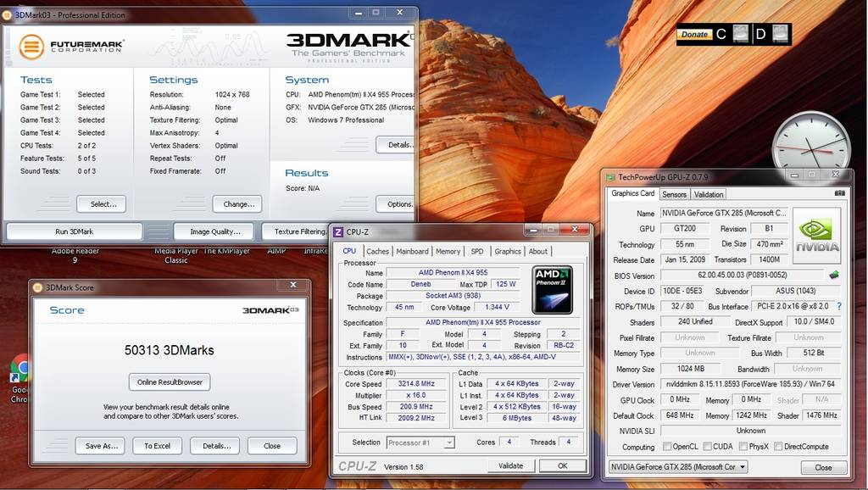The height and width of the screenshot is (490, 868).
Task: Click the Change settings button
Action: [238, 203]
